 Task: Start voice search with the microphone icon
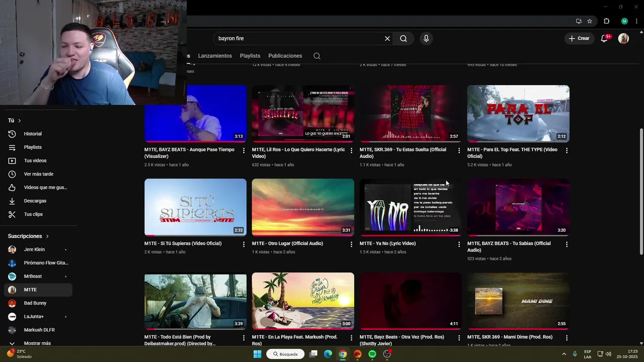tap(426, 38)
